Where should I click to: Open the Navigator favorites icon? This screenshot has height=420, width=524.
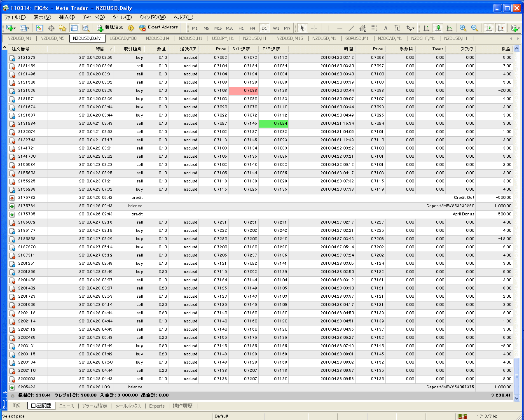(x=63, y=28)
